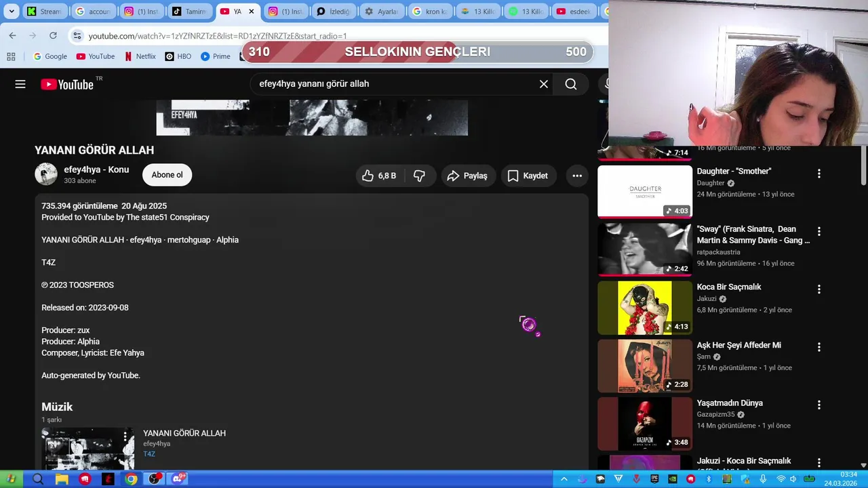The image size is (868, 488).
Task: Save video using the Kaydet button
Action: pos(528,176)
